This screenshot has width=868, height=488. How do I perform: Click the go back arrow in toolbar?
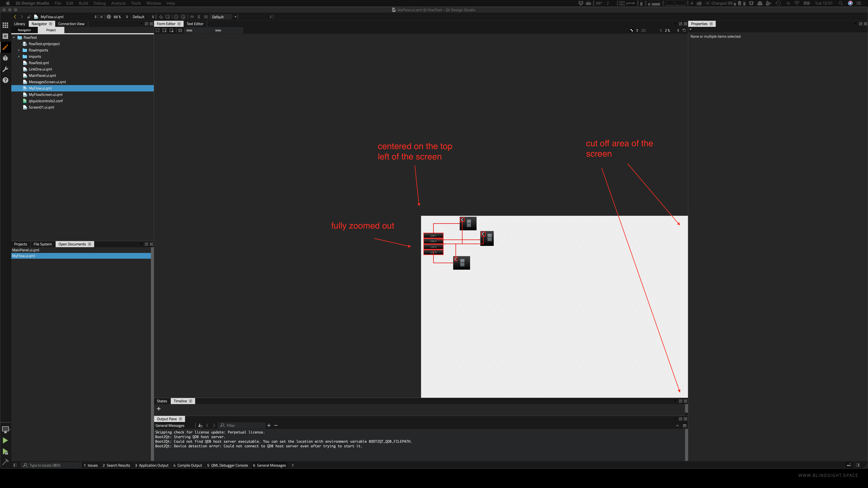point(15,17)
